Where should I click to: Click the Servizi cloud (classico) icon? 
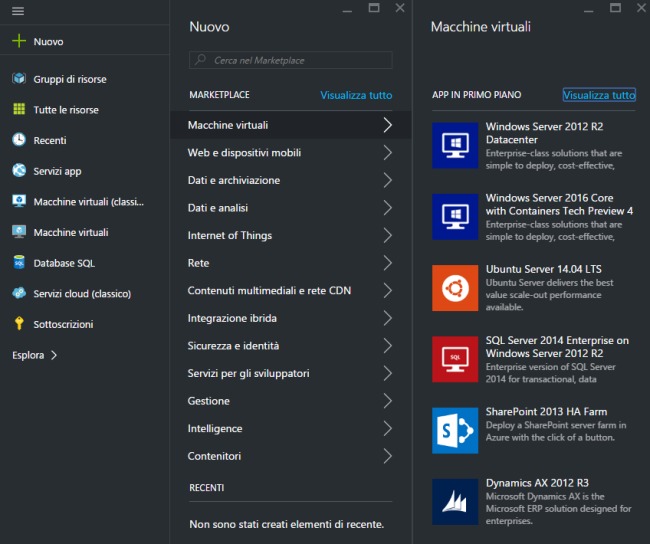(x=19, y=293)
